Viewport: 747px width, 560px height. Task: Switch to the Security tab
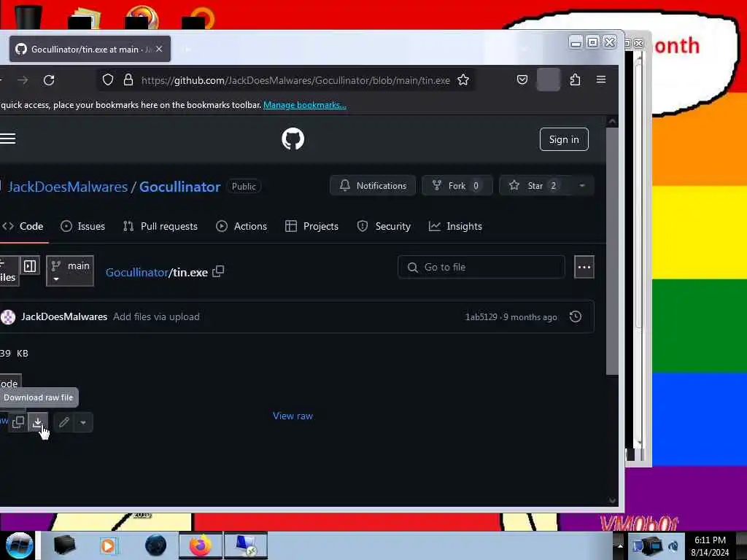(x=384, y=226)
